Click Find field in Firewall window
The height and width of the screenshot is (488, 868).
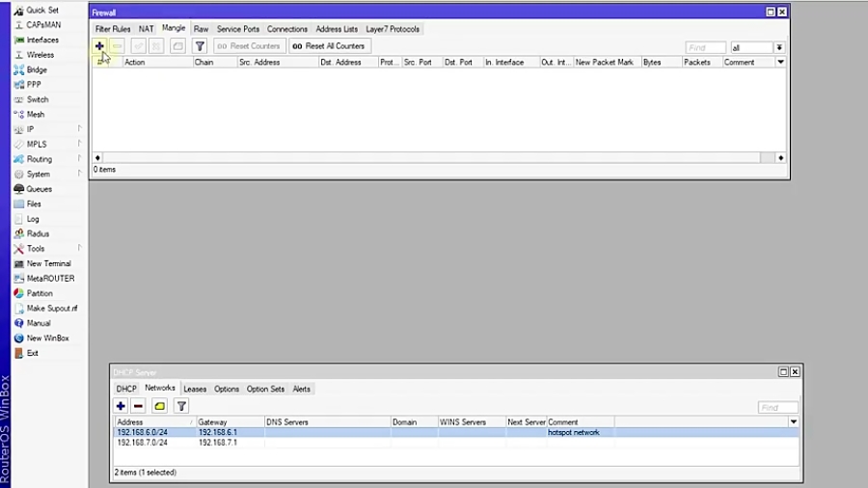tap(705, 47)
